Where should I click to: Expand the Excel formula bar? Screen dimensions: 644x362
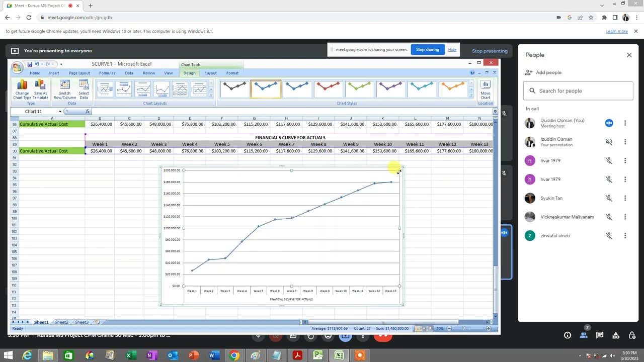[x=495, y=111]
